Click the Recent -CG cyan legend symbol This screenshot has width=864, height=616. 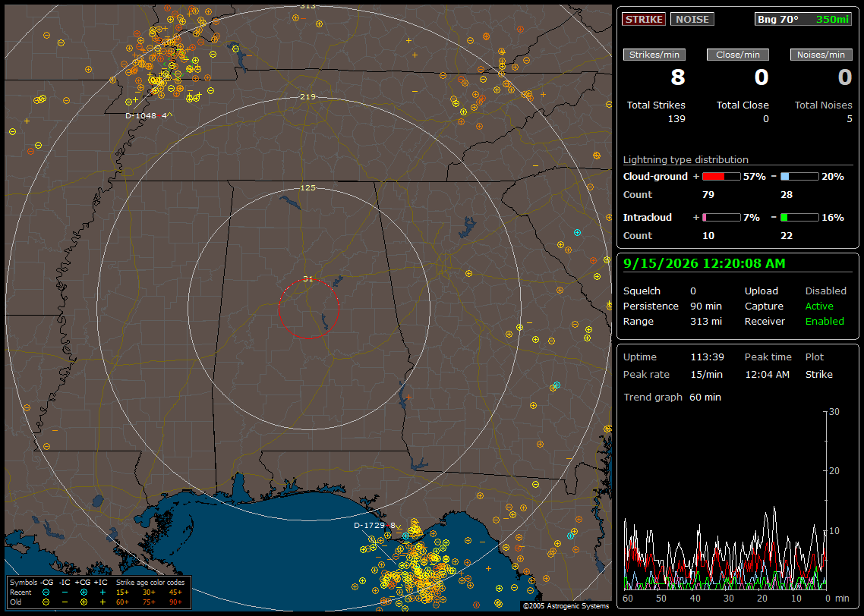(x=46, y=592)
